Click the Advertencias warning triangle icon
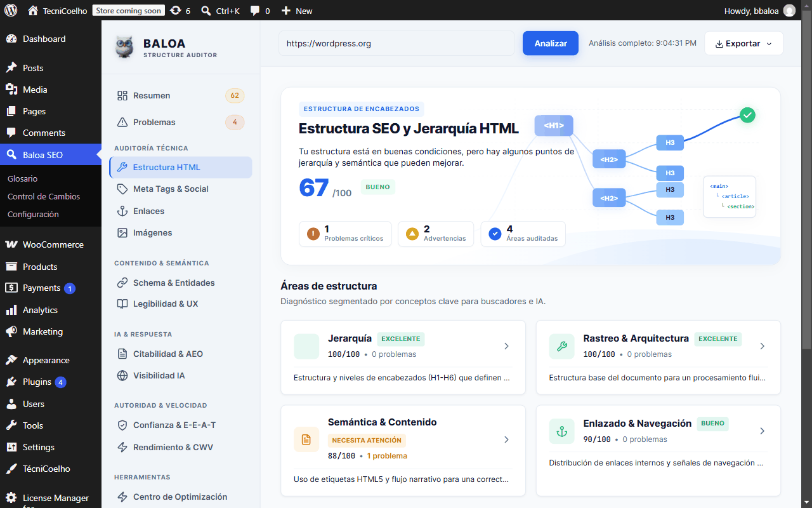 tap(412, 234)
